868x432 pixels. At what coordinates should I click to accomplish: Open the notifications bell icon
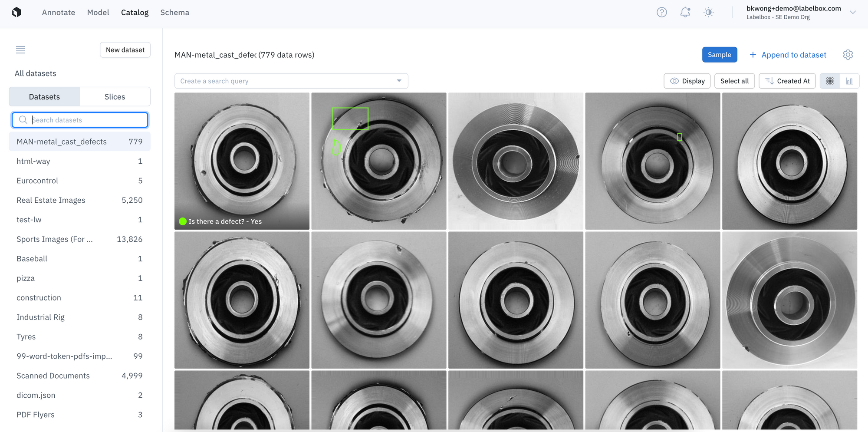(685, 12)
